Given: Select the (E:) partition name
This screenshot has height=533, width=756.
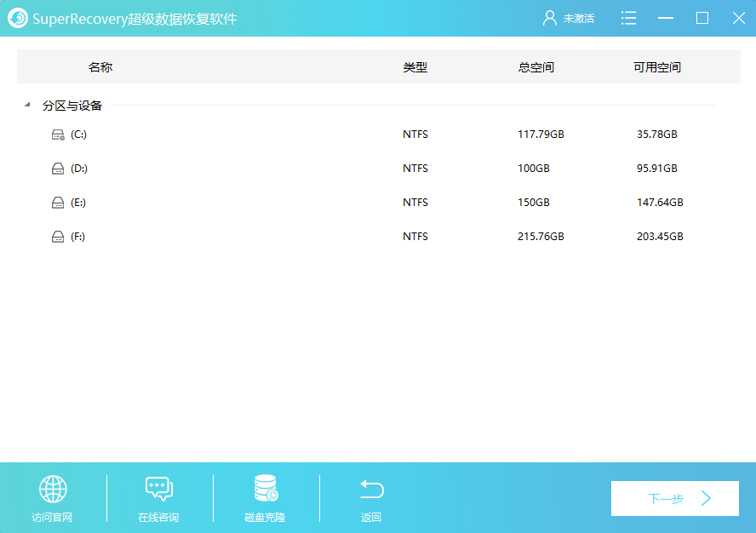Looking at the screenshot, I should 78,203.
